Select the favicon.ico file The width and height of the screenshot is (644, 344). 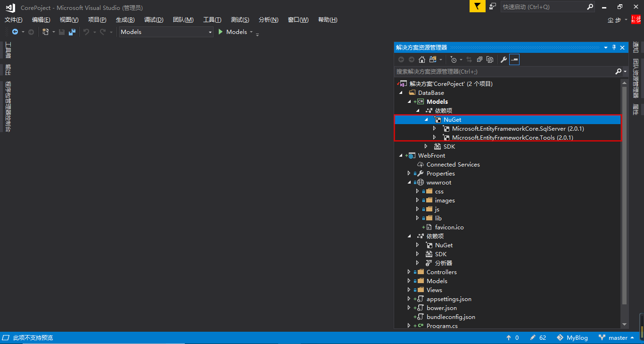click(449, 227)
